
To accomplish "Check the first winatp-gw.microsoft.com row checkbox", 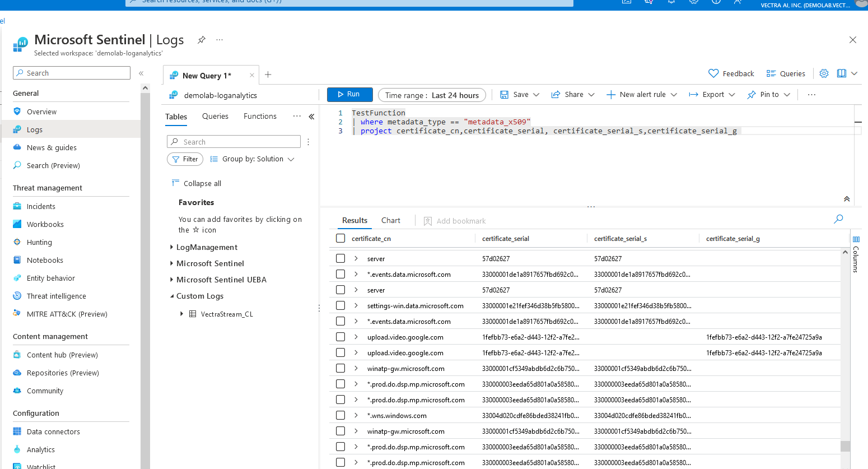I will tap(340, 368).
